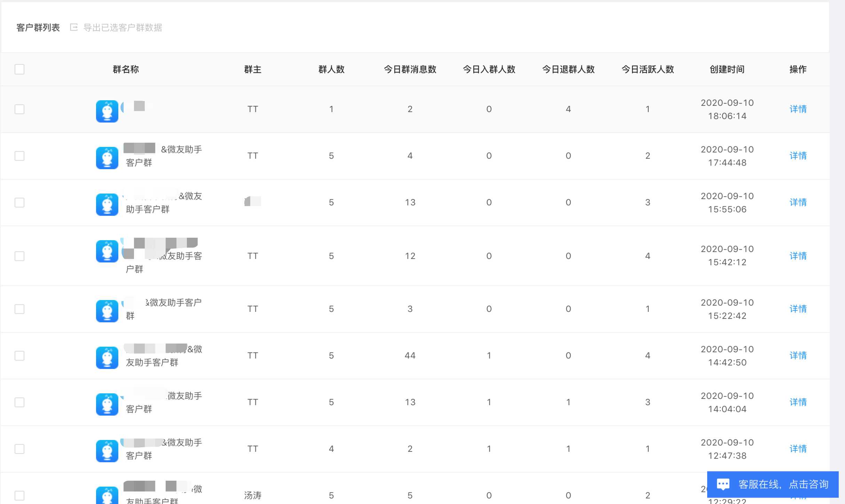Screen dimensions: 845x504
Task: Click group avatar in 12:47:38 row
Action: tap(107, 451)
